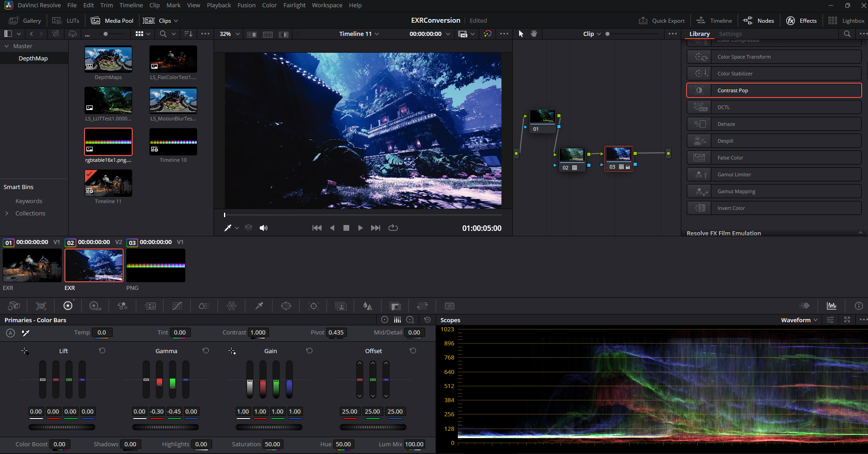Select the rgbtable16x1.png media thumbnail
Screen dimensions: 868x454
[108, 142]
